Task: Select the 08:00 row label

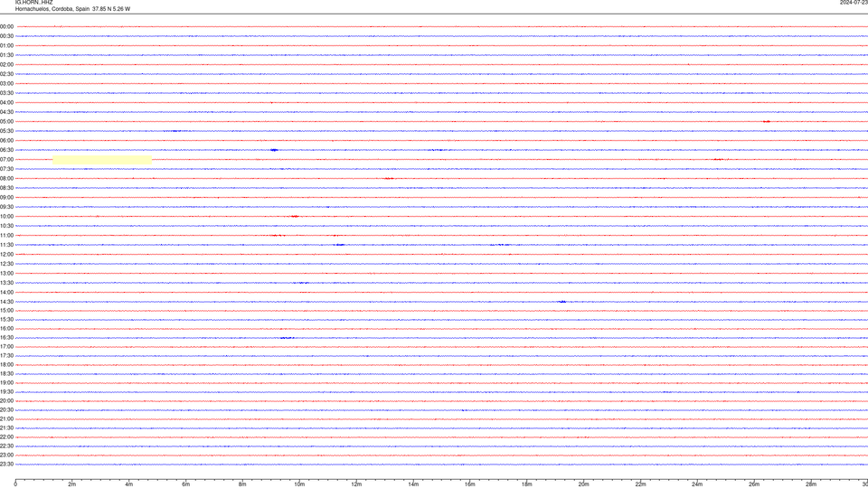Action: coord(6,179)
